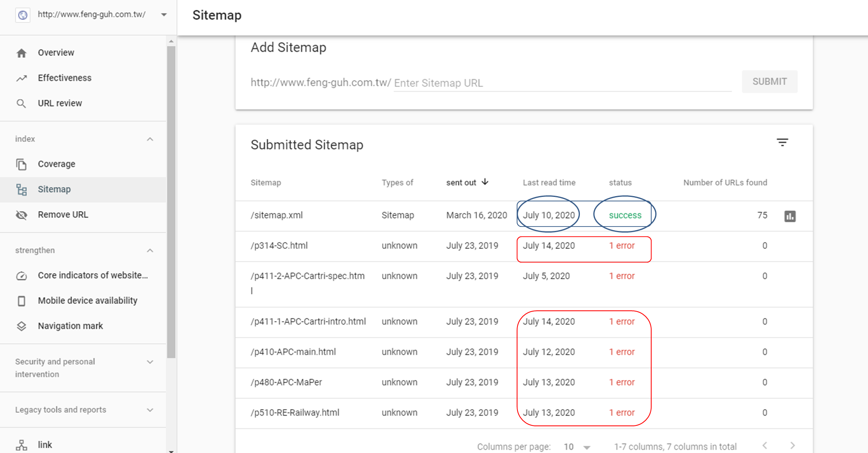
Task: Open the Coverage pages icon
Action: [x=21, y=164]
